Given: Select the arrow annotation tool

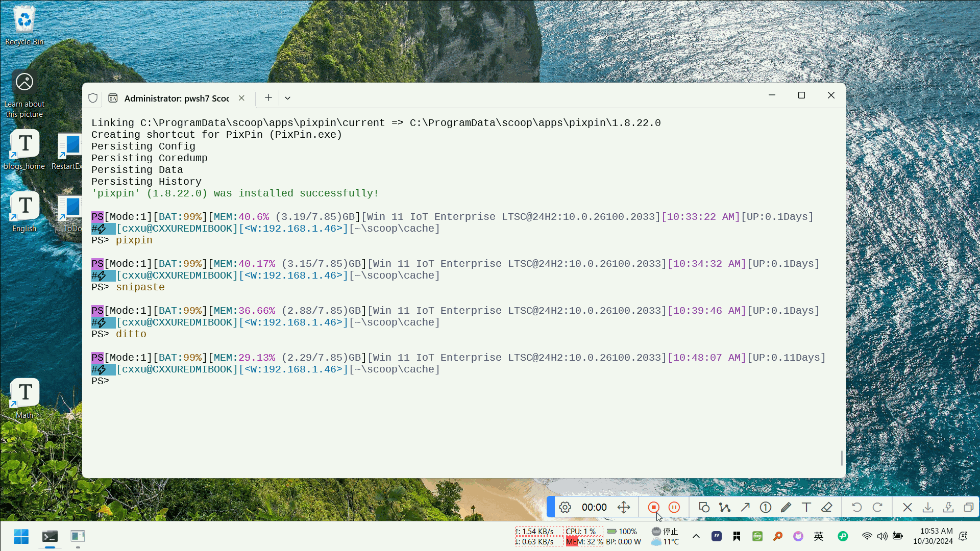Looking at the screenshot, I should click(745, 507).
